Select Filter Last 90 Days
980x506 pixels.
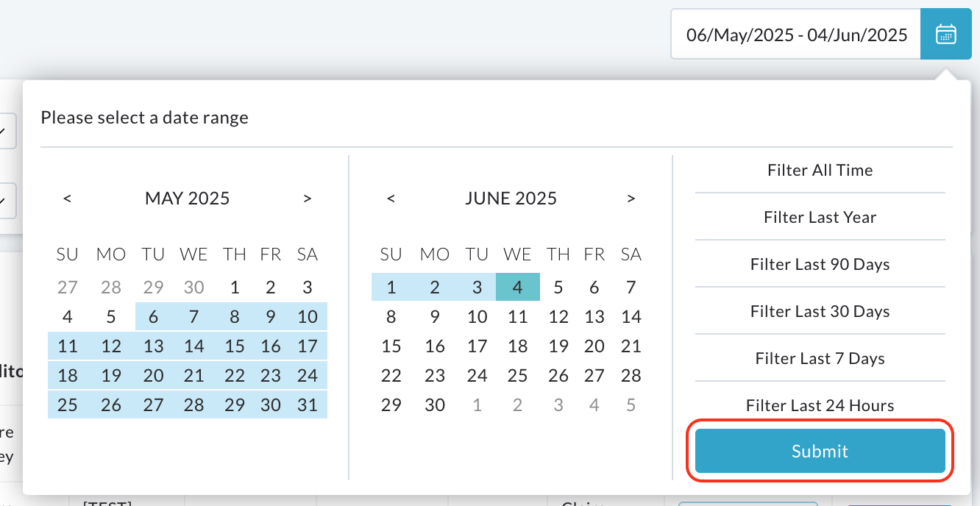click(820, 264)
